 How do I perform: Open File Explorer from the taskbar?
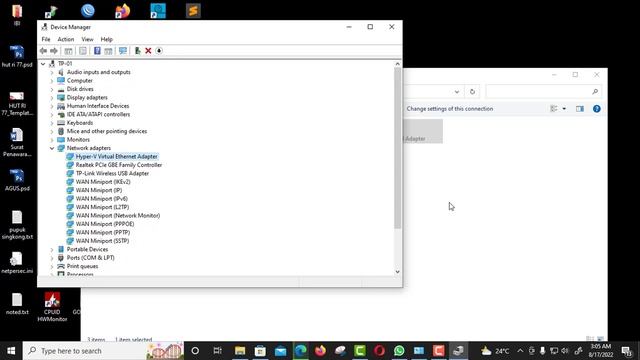pos(240,351)
